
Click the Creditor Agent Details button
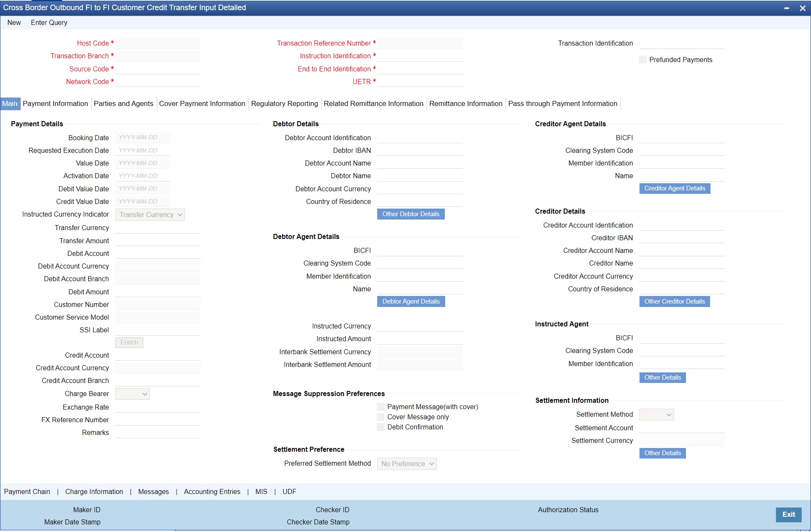pos(675,188)
